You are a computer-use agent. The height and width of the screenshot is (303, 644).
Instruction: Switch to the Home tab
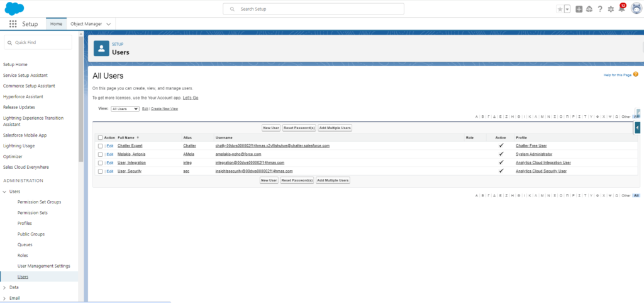(56, 24)
